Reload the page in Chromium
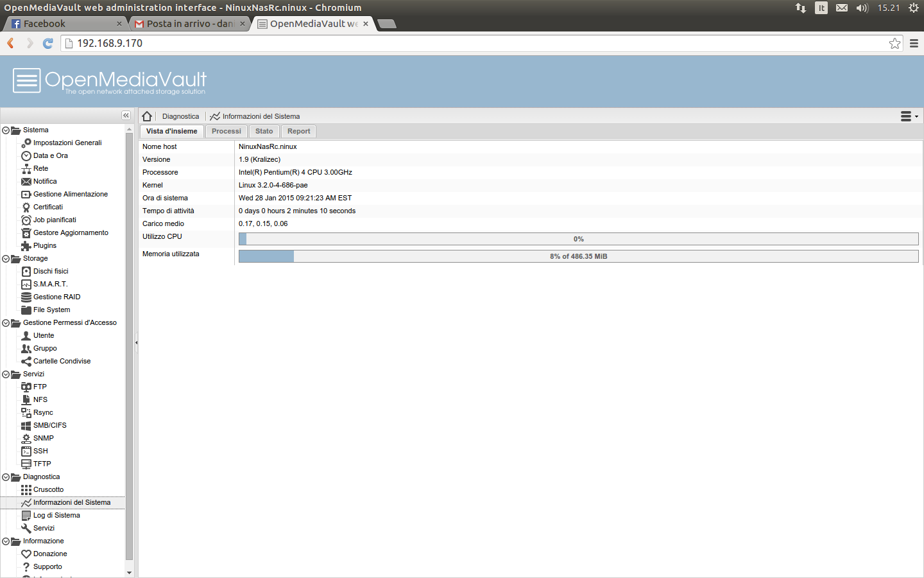This screenshot has height=578, width=924. click(47, 43)
